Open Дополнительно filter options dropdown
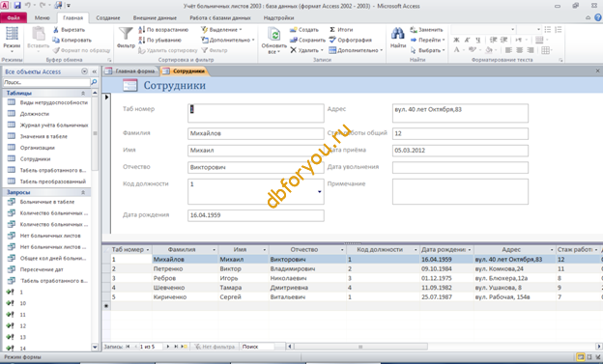The width and height of the screenshot is (603, 364). [x=228, y=40]
